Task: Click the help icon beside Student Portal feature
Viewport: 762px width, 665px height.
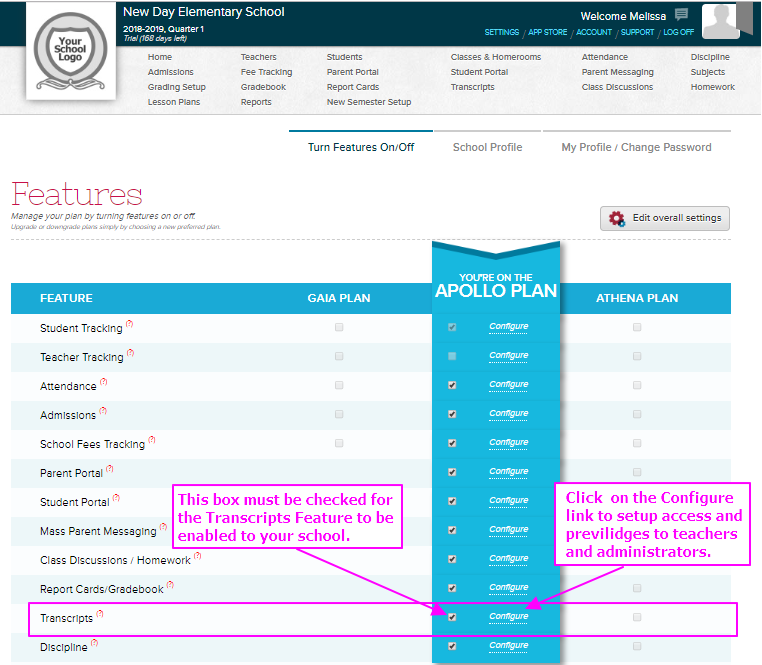Action: (116, 498)
